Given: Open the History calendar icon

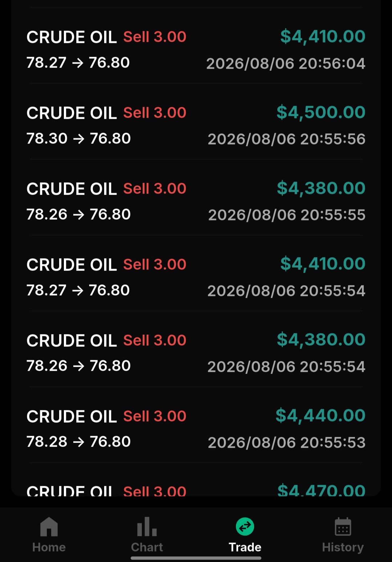Looking at the screenshot, I should [343, 527].
